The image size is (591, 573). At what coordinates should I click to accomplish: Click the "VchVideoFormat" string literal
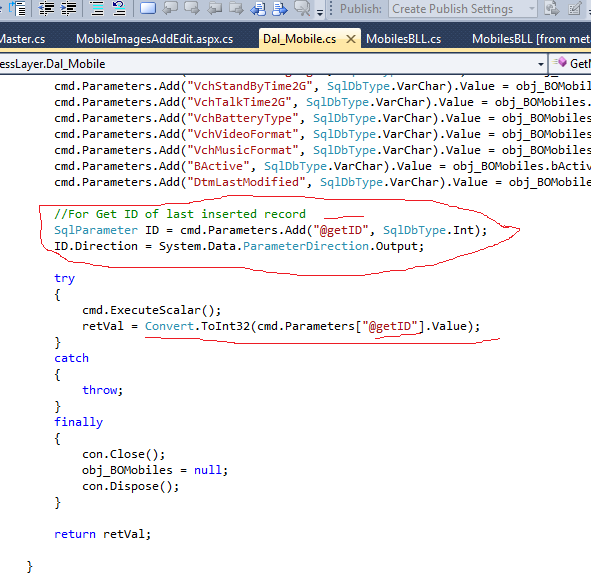click(x=246, y=134)
